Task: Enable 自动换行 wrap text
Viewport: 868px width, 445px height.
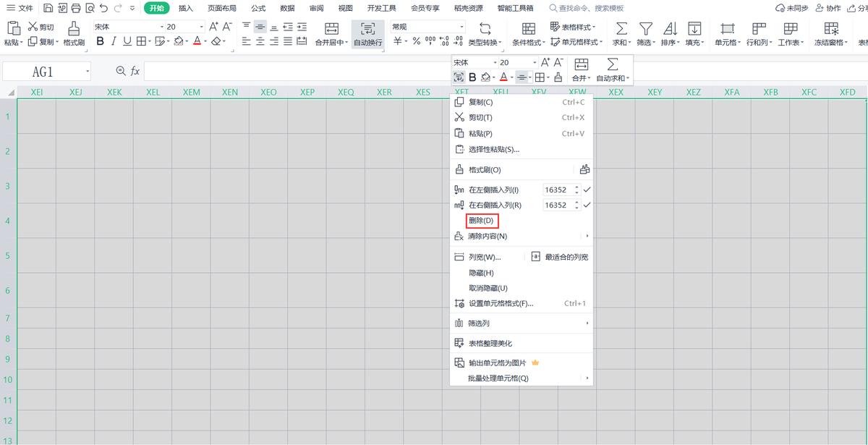Action: 367,34
